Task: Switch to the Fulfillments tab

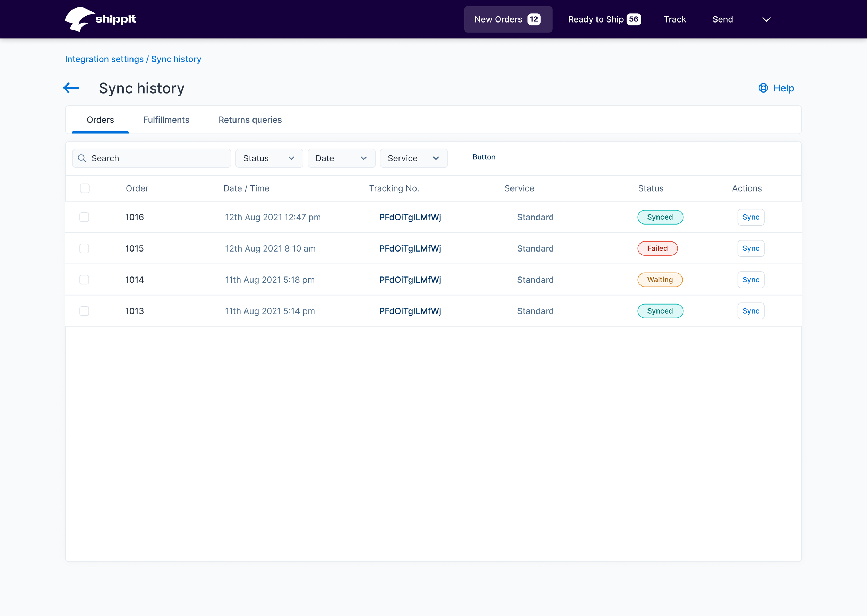Action: coord(166,120)
